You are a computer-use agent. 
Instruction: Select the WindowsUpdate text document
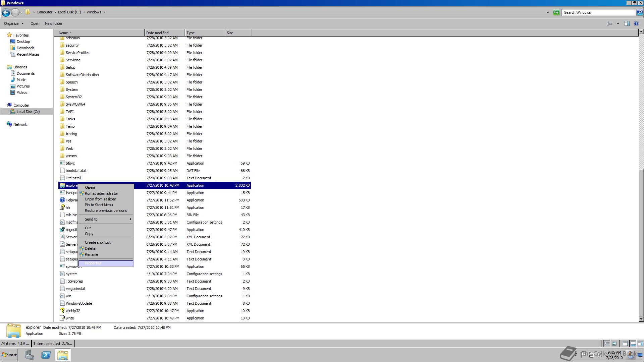click(79, 303)
